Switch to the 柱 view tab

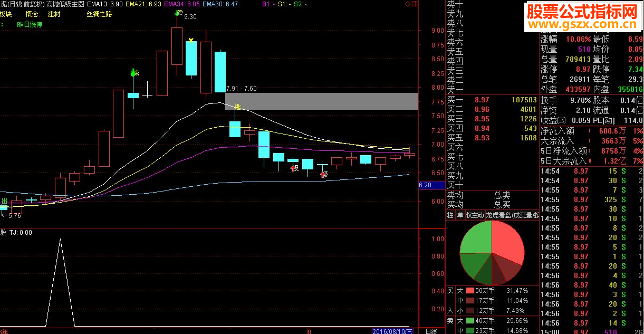[x=450, y=215]
